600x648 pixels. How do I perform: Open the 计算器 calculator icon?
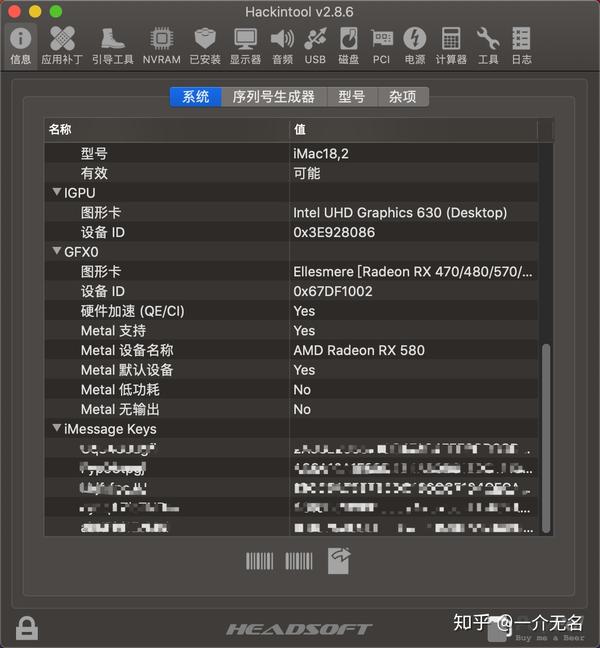click(x=451, y=45)
